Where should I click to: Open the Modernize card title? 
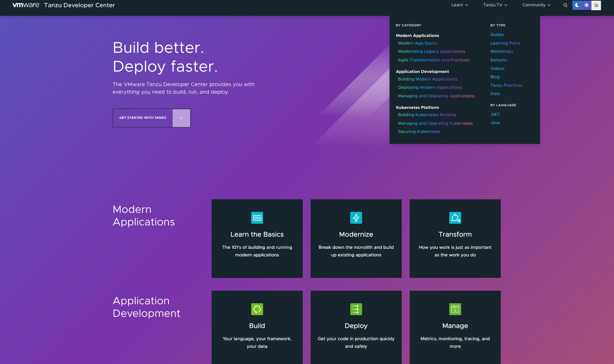tap(356, 234)
